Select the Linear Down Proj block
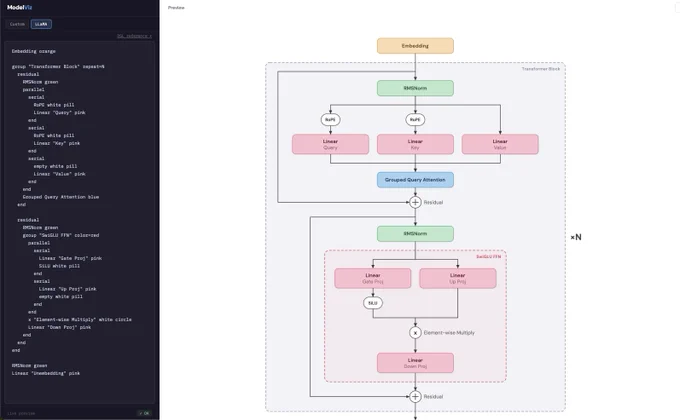The image size is (680, 420). pos(415,363)
